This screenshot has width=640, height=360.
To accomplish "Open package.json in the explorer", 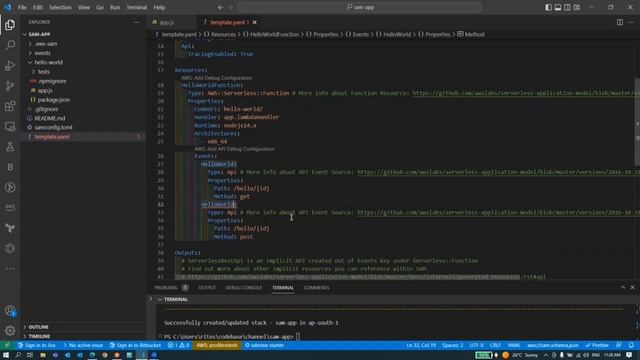I will click(53, 100).
